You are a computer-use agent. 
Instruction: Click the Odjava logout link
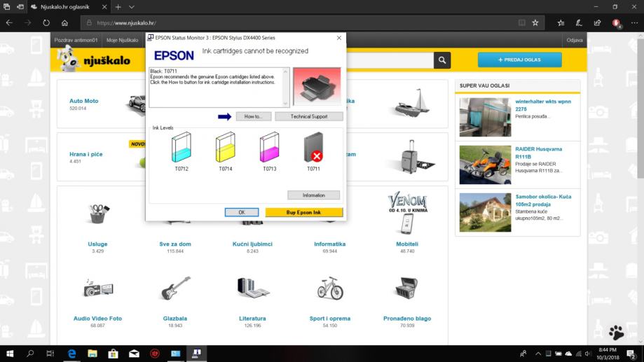coord(575,40)
